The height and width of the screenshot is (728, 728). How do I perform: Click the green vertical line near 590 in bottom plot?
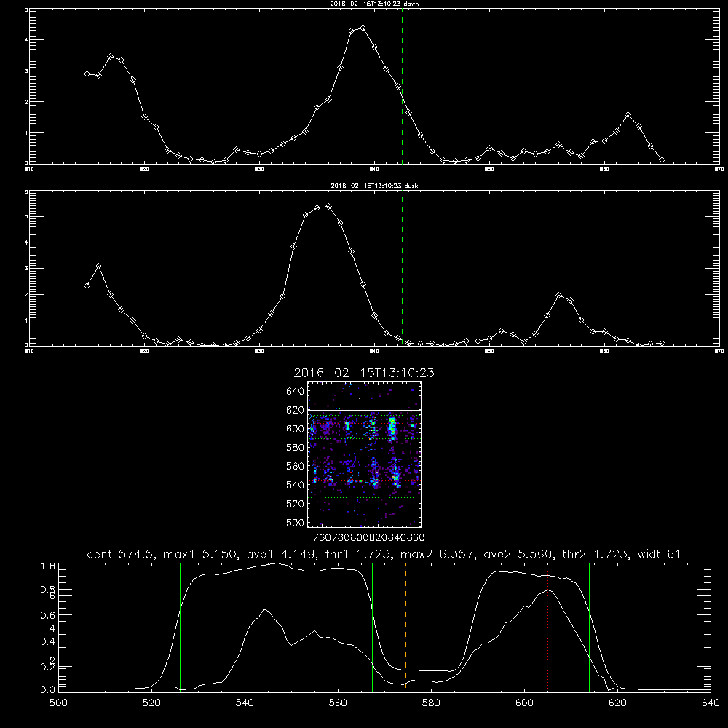pos(475,627)
